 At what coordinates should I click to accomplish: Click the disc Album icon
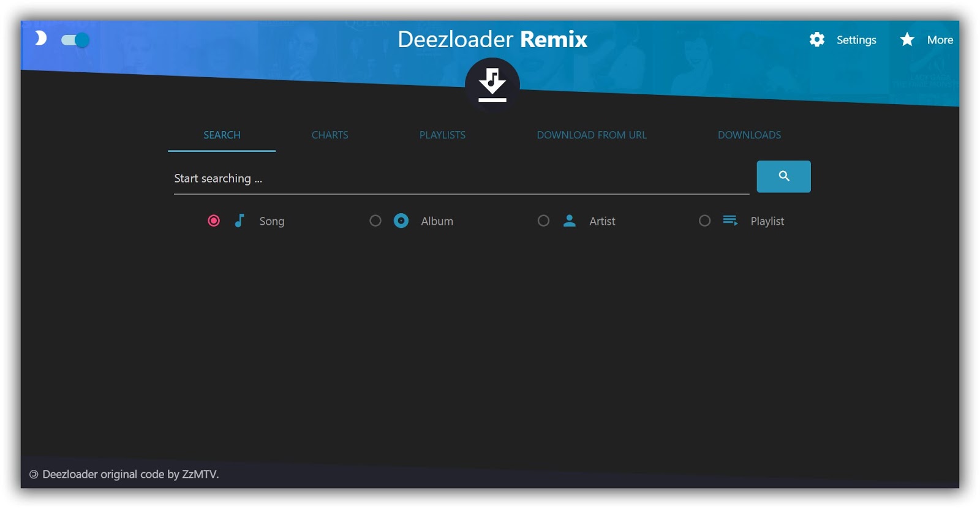[x=401, y=221]
